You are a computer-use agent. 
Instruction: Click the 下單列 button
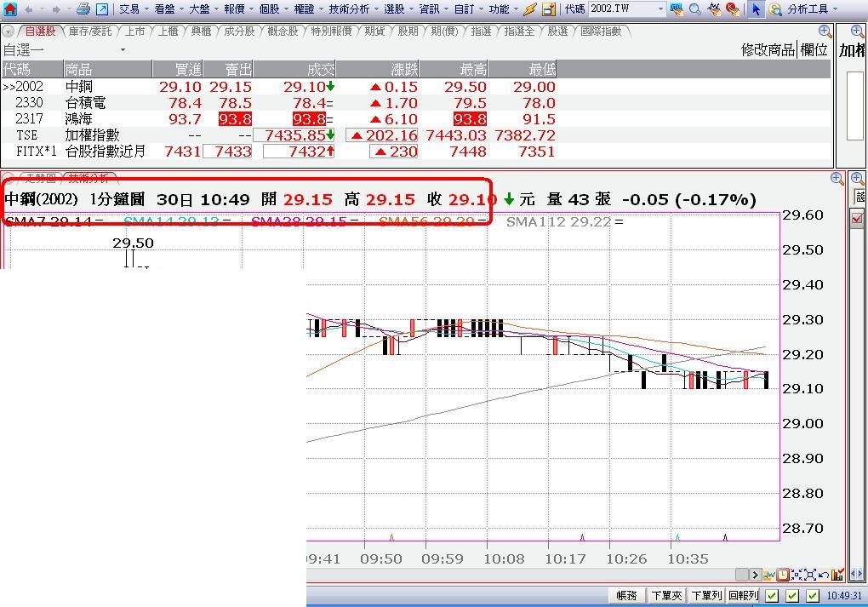click(x=706, y=596)
